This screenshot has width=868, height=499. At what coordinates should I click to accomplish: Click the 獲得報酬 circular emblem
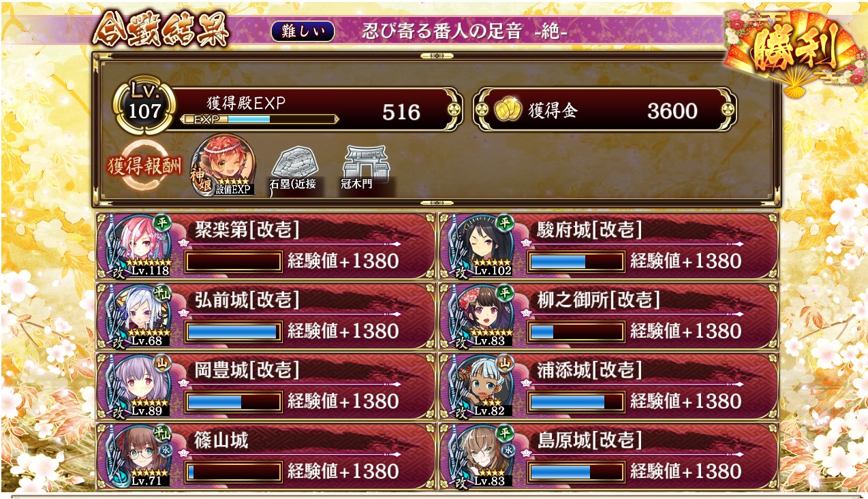coord(143,167)
